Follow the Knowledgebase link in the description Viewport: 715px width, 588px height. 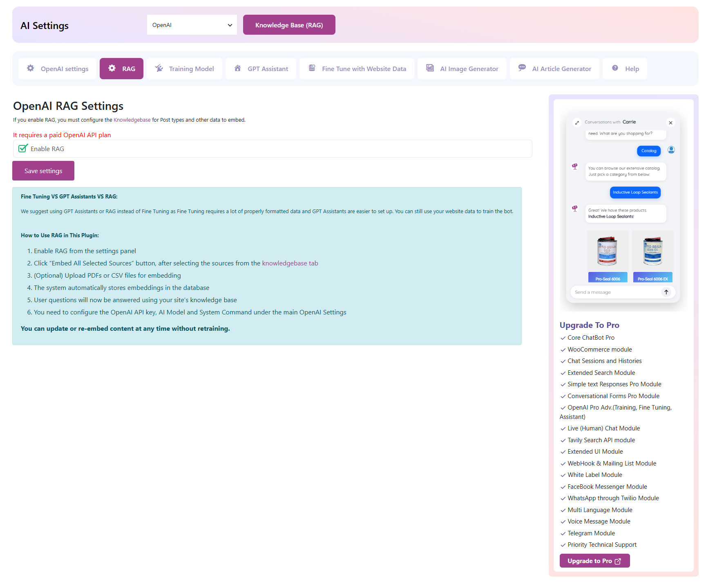click(132, 120)
